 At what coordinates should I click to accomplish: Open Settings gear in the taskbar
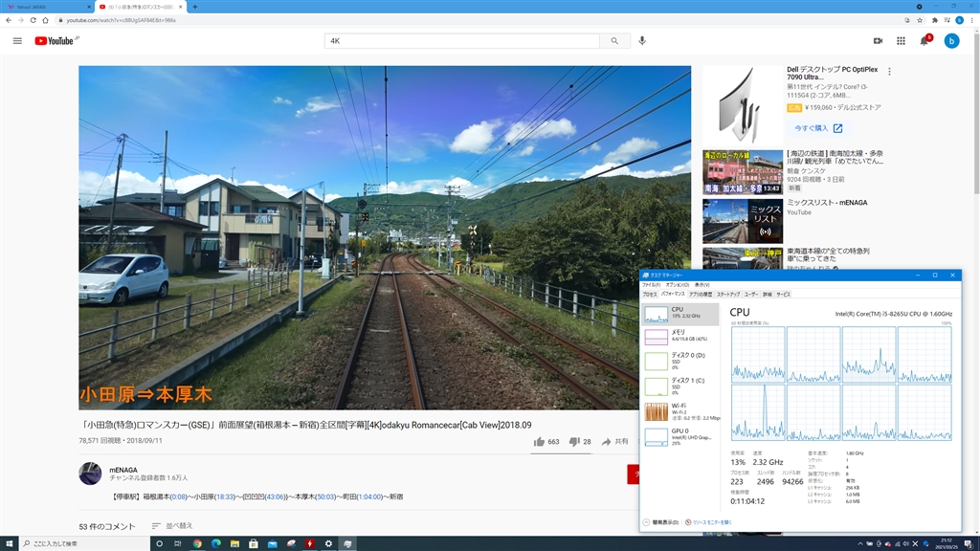pos(328,543)
